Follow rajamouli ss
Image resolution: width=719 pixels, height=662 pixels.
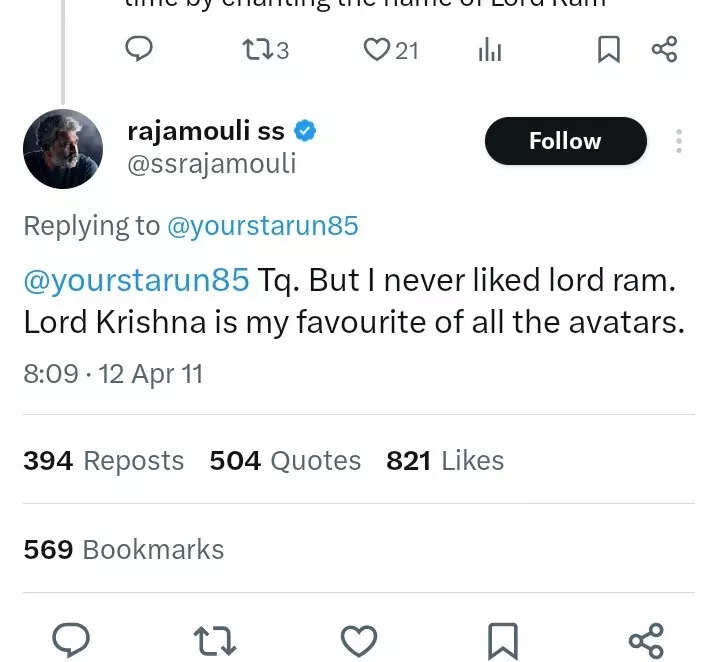point(565,141)
